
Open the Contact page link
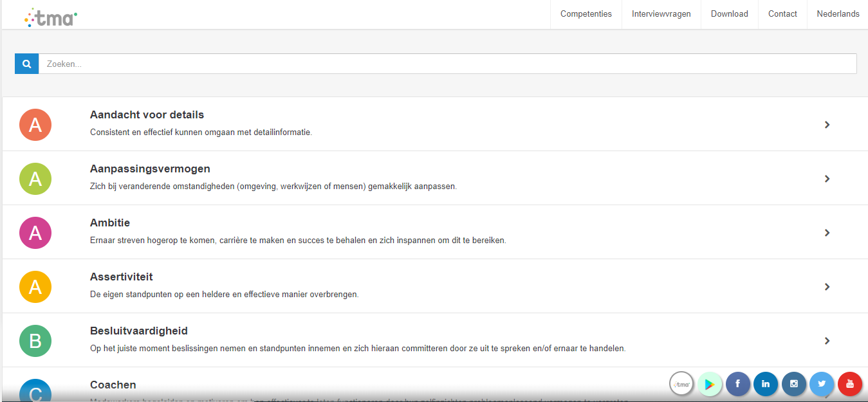pyautogui.click(x=782, y=14)
